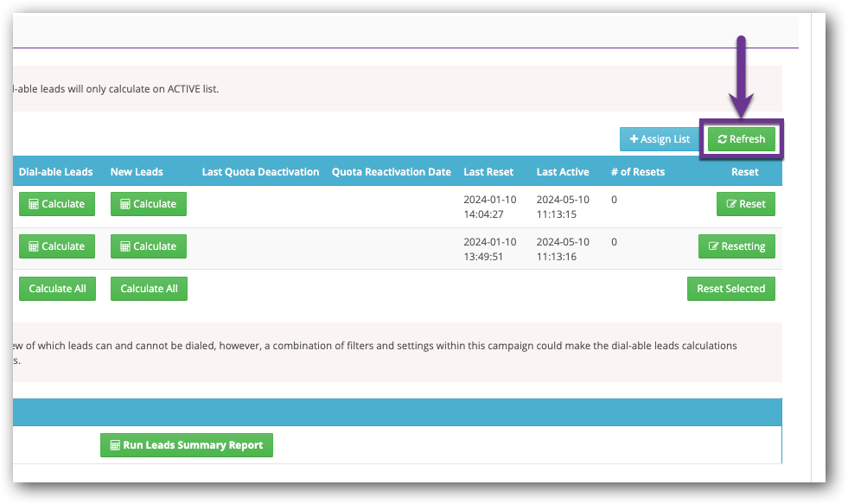Click the # of Resets column header

click(637, 172)
